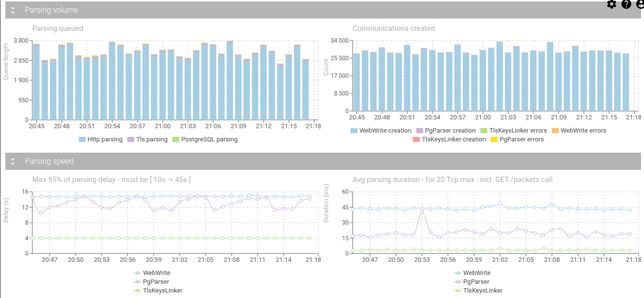Click the help question mark icon
644x298 pixels.
[x=626, y=4]
